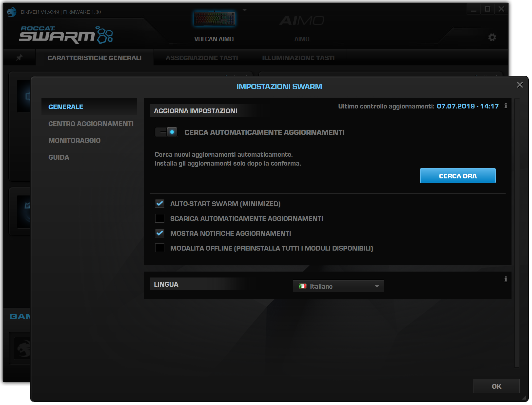
Task: Minimize the Roccat Swarm main window
Action: pyautogui.click(x=473, y=9)
